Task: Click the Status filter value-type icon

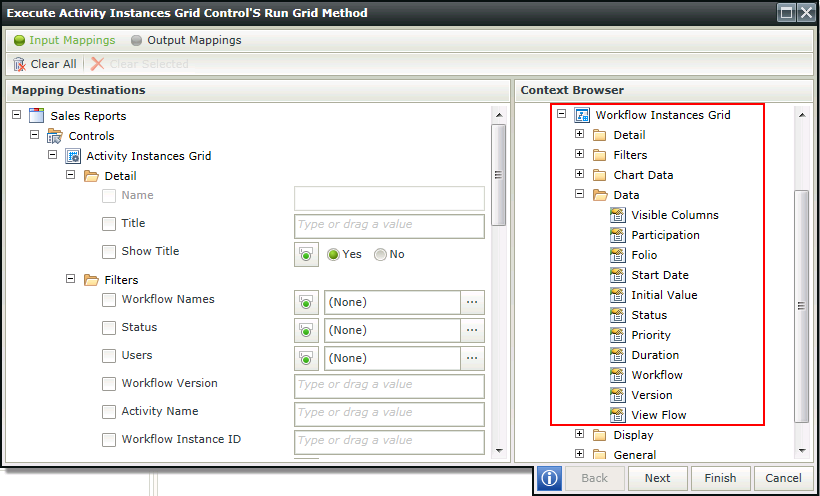Action: pyautogui.click(x=306, y=330)
